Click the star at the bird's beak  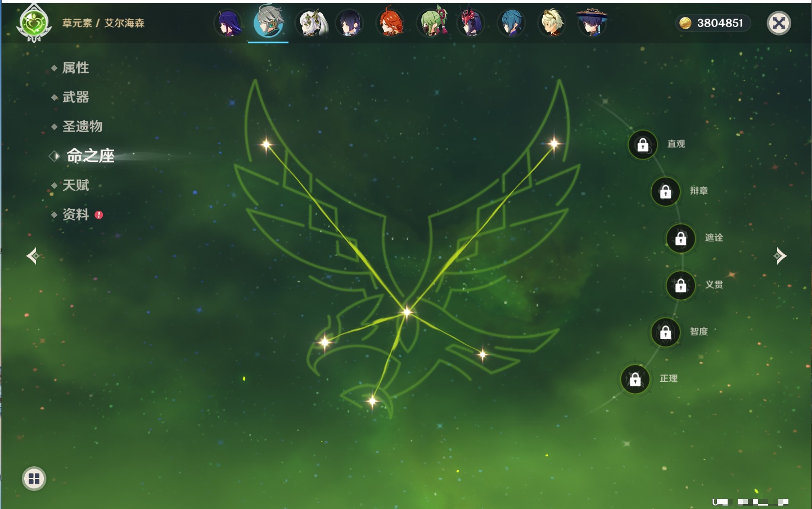(x=324, y=341)
